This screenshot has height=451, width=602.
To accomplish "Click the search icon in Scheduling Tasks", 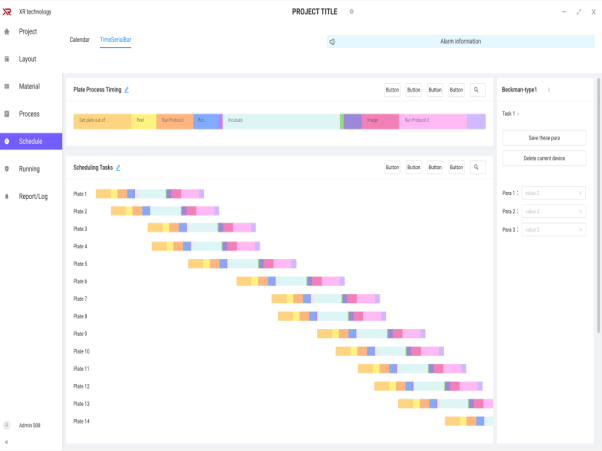I will coord(478,168).
